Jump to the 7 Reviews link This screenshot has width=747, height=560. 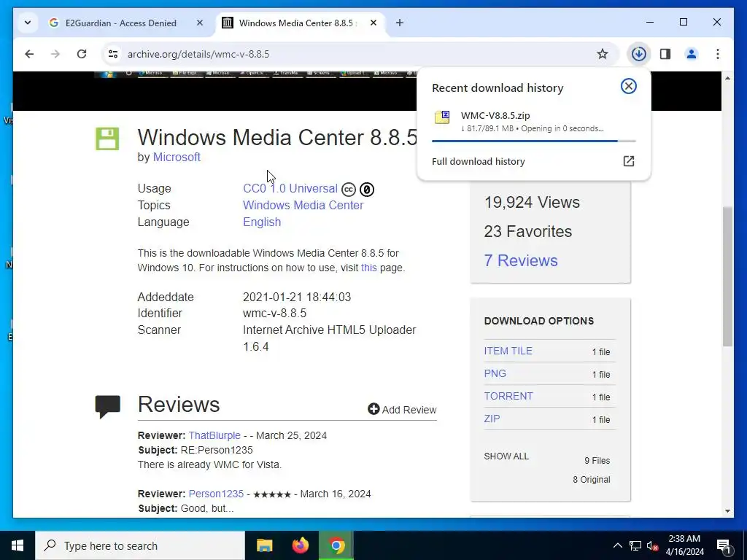tap(521, 260)
